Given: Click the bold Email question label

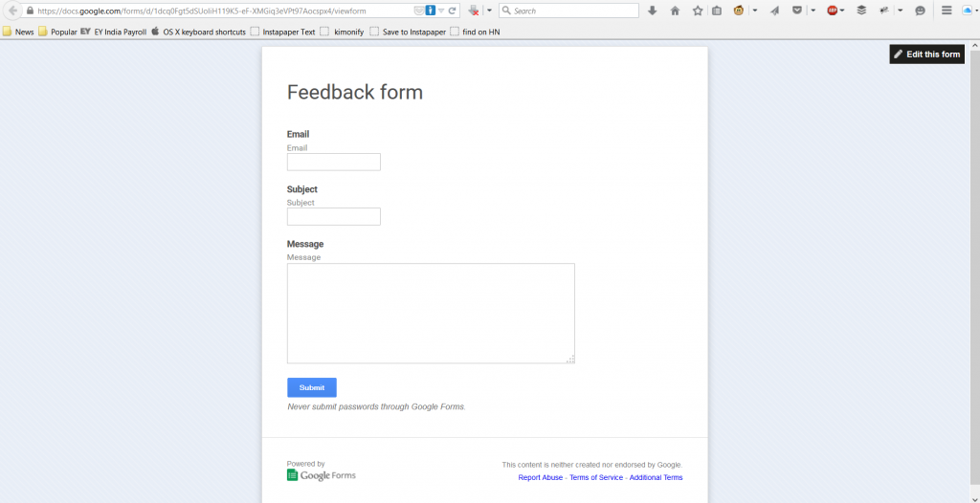Looking at the screenshot, I should [299, 134].
